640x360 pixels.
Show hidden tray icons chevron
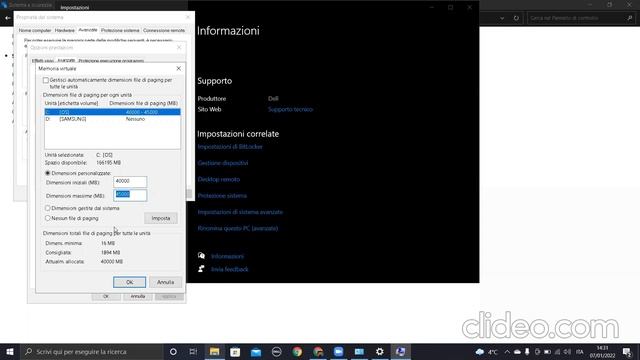coord(507,351)
